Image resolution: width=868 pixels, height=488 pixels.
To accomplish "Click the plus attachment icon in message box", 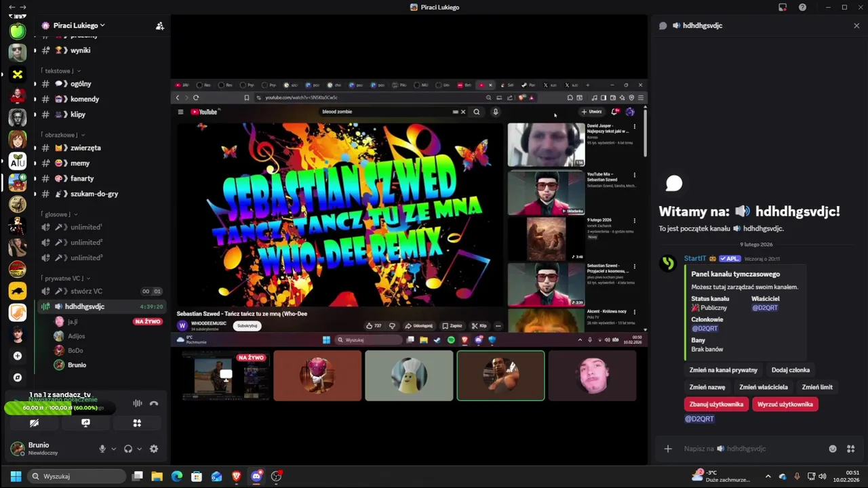I will (668, 449).
